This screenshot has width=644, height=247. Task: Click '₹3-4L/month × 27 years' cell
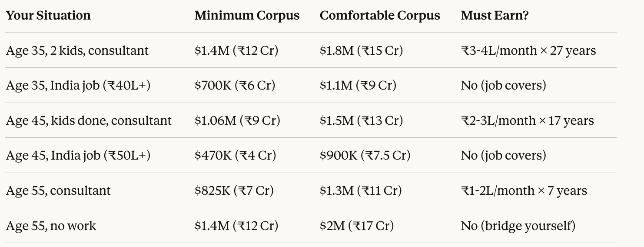528,50
